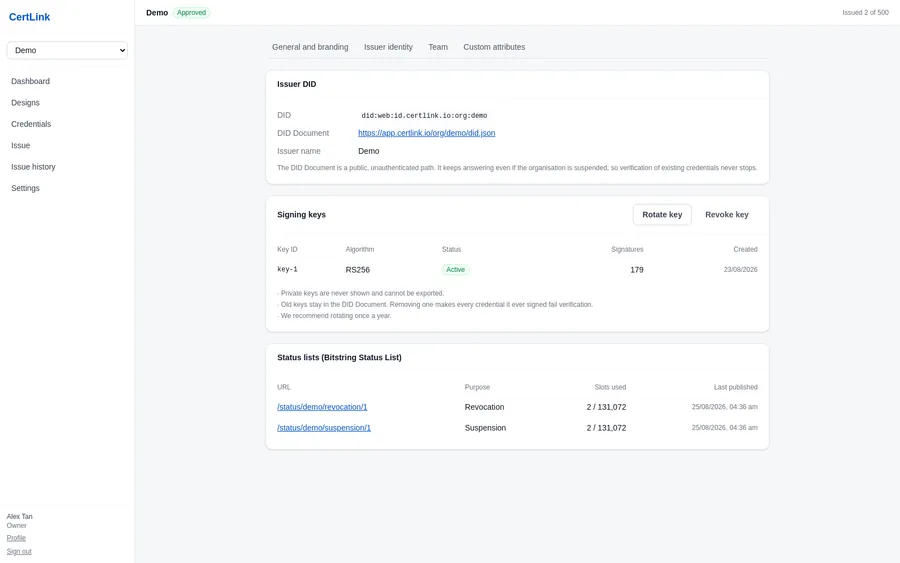Open the DID Document URL link
900x563 pixels.
point(426,133)
